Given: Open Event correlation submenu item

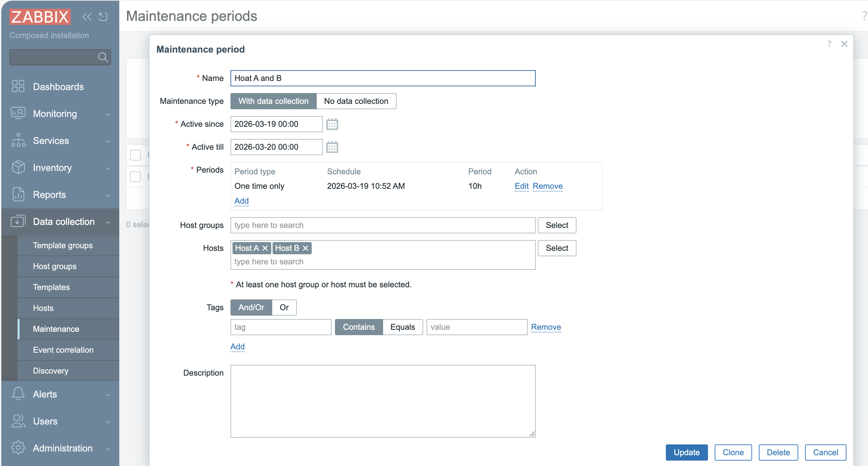Looking at the screenshot, I should (x=63, y=350).
